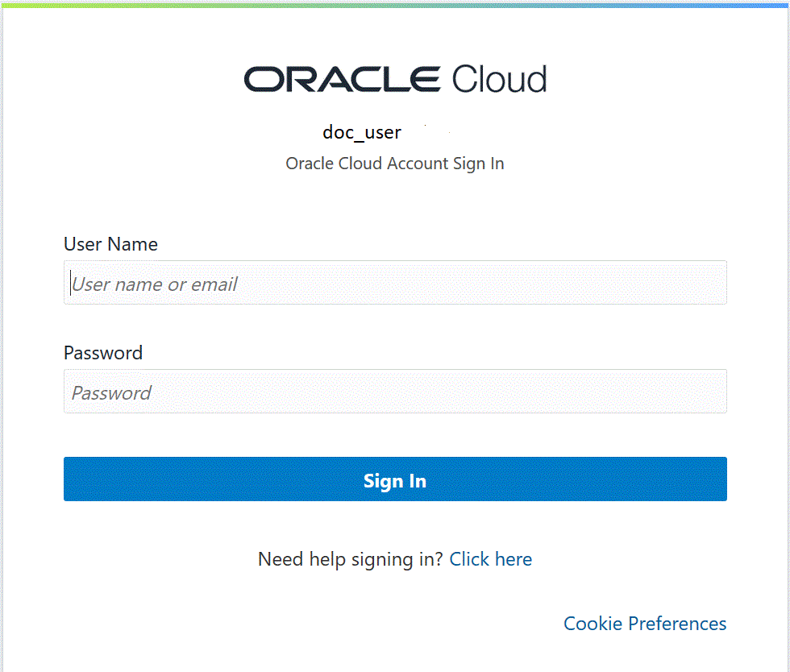
Task: Click below Password on the Sign In banner
Action: (394, 480)
